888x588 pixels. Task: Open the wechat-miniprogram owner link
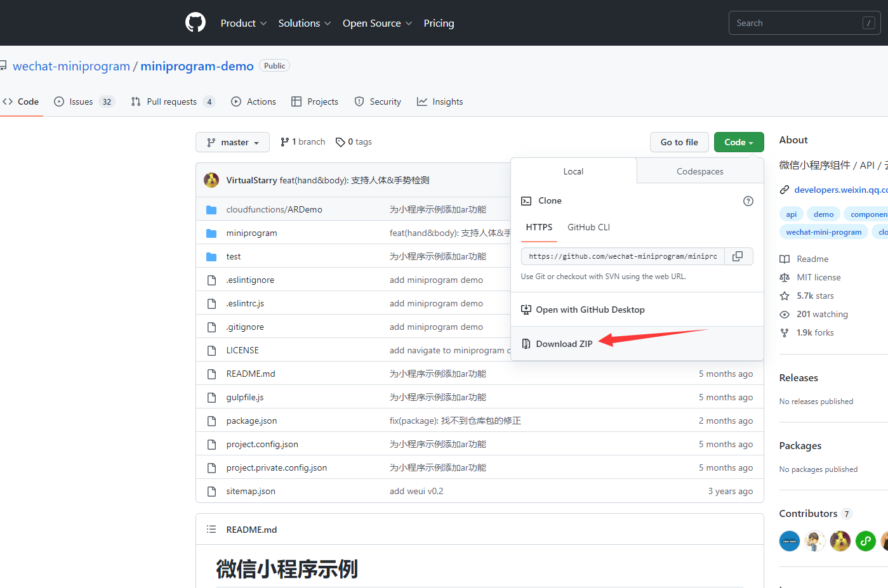(71, 66)
